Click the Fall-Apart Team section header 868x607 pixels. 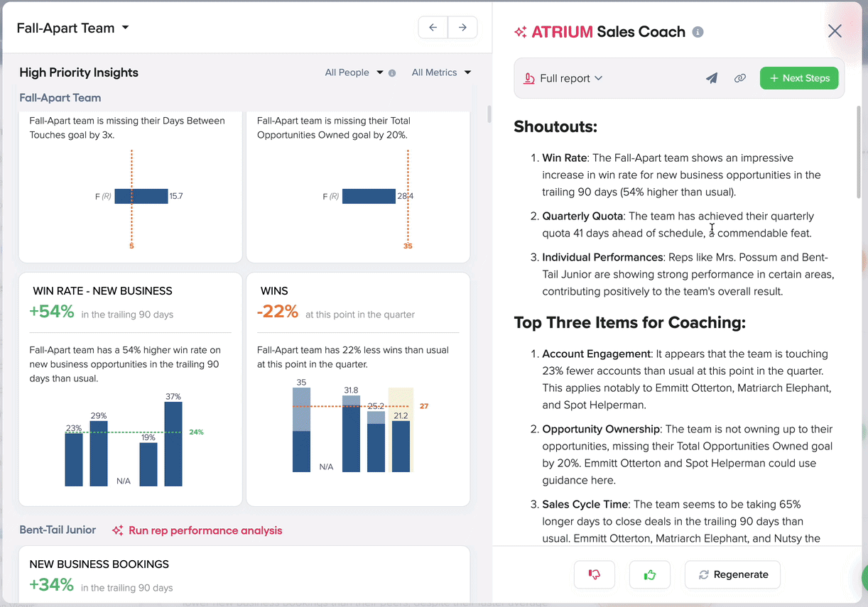click(60, 98)
